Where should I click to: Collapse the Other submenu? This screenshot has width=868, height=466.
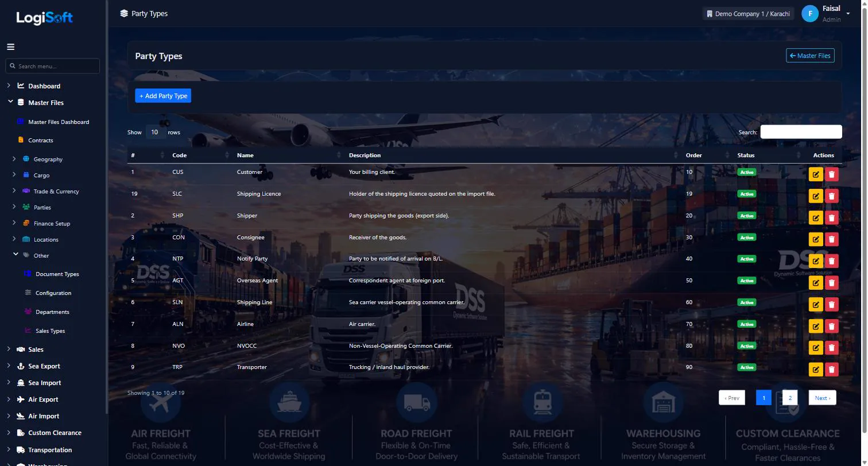point(15,255)
